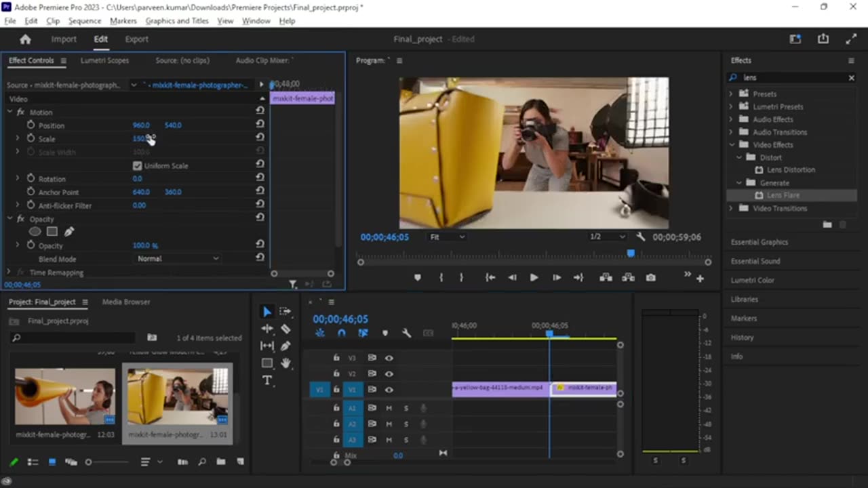
Task: Open Essential Sound panel
Action: (755, 261)
